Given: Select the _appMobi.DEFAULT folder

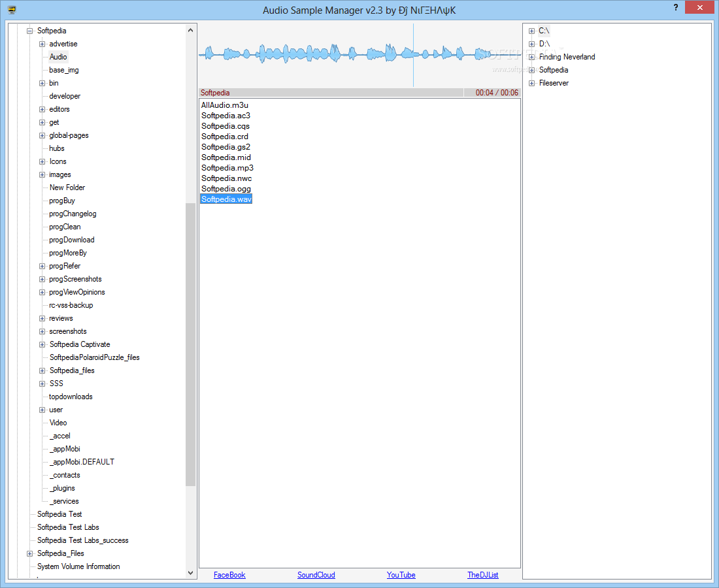Looking at the screenshot, I should tap(82, 462).
